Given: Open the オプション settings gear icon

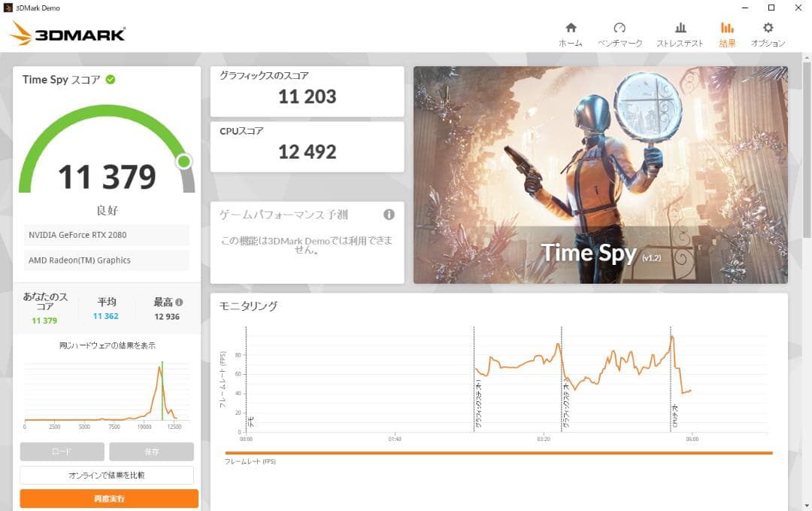Looking at the screenshot, I should pyautogui.click(x=767, y=32).
